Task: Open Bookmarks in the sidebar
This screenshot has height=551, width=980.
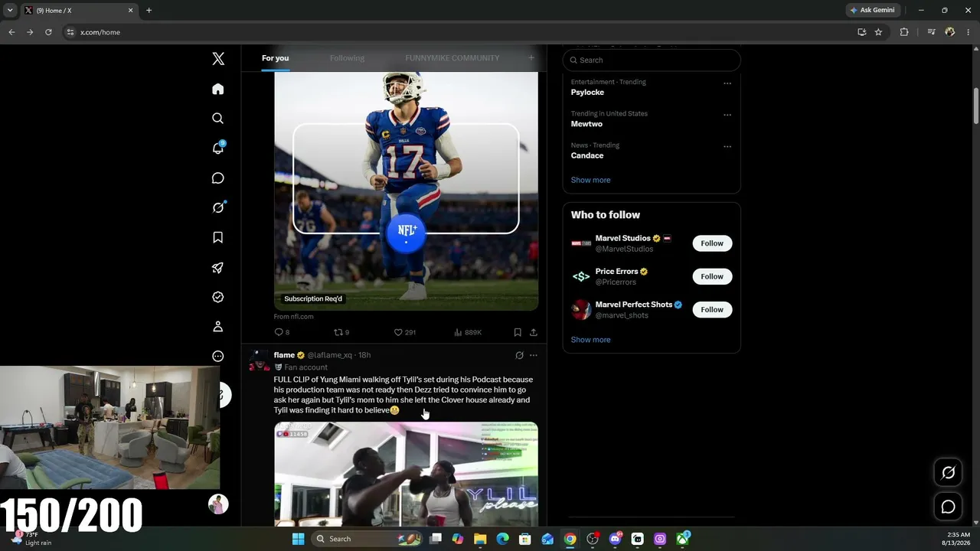Action: [218, 238]
